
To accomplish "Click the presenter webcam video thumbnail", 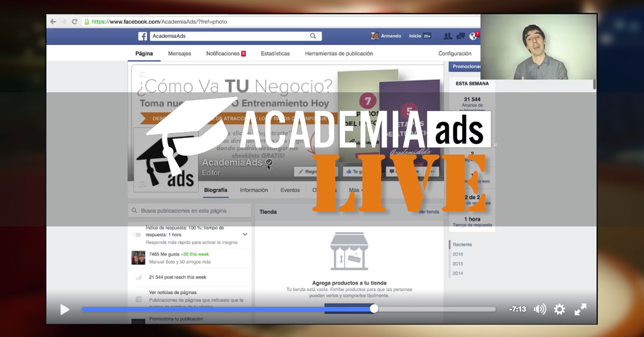I will [539, 47].
